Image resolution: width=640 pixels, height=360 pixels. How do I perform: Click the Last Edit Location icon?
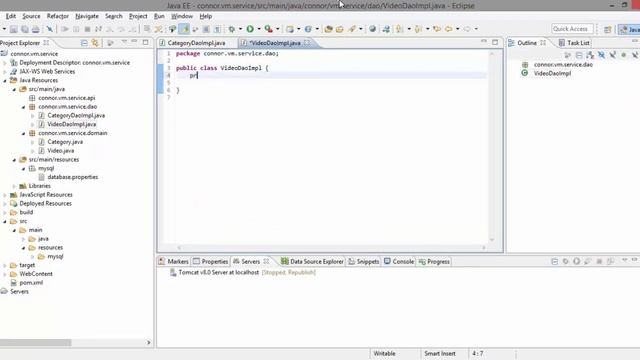pos(437,29)
